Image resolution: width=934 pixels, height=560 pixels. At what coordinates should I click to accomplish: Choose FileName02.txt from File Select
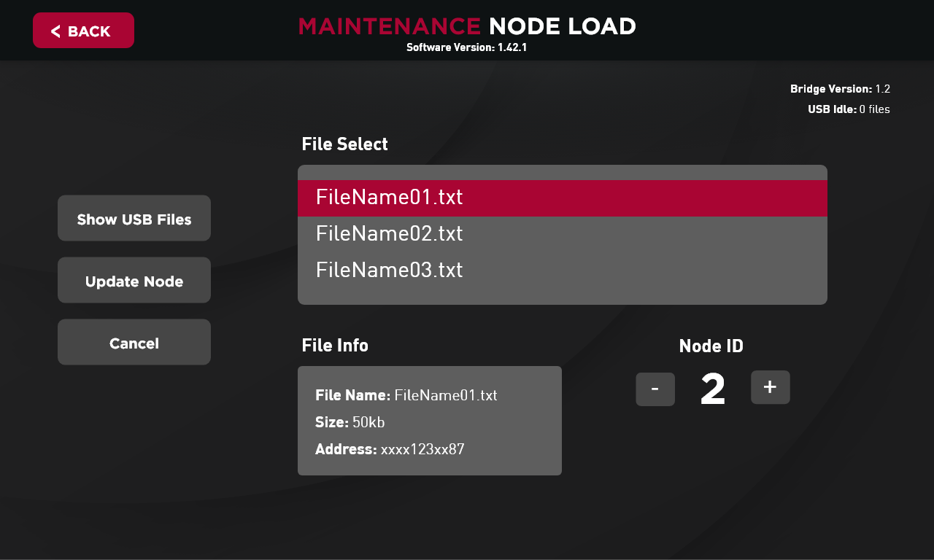[x=562, y=234]
